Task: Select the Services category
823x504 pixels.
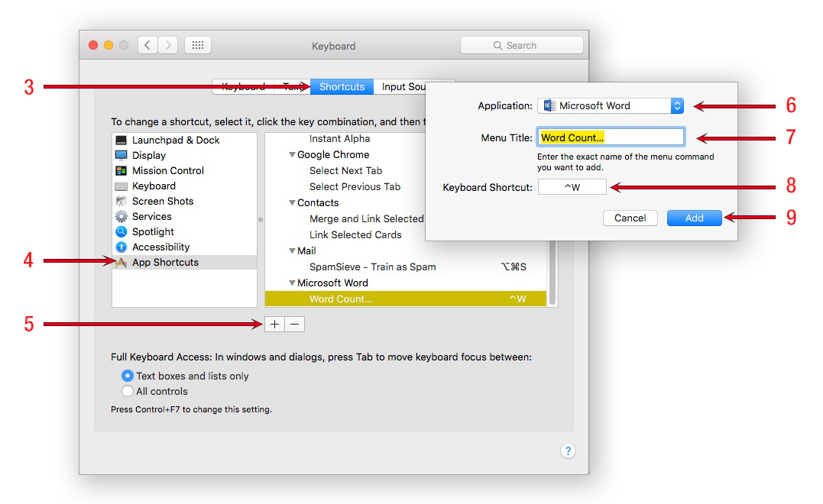Action: pos(152,216)
